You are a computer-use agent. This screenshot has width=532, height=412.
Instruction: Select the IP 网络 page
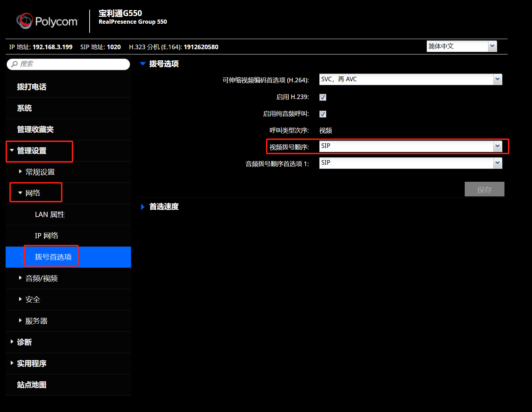46,236
